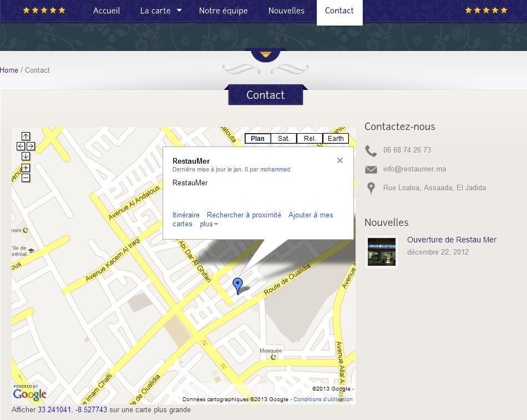
Task: Switch map to Plan view
Action: coord(258,139)
